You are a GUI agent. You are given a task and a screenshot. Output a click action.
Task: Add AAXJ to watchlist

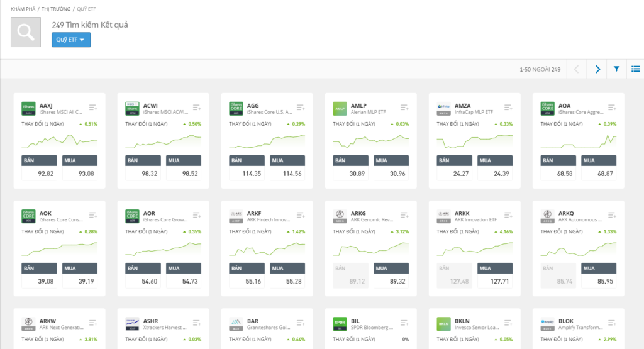coord(93,108)
